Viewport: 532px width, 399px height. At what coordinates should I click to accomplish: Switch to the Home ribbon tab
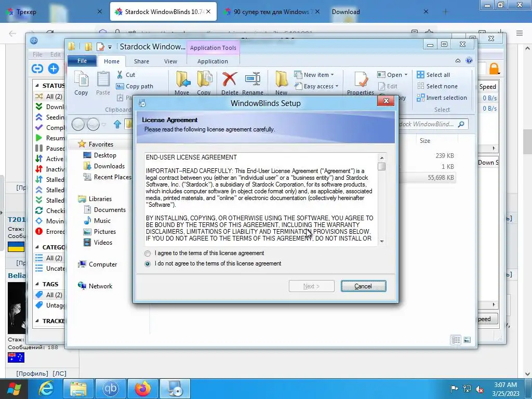(112, 61)
